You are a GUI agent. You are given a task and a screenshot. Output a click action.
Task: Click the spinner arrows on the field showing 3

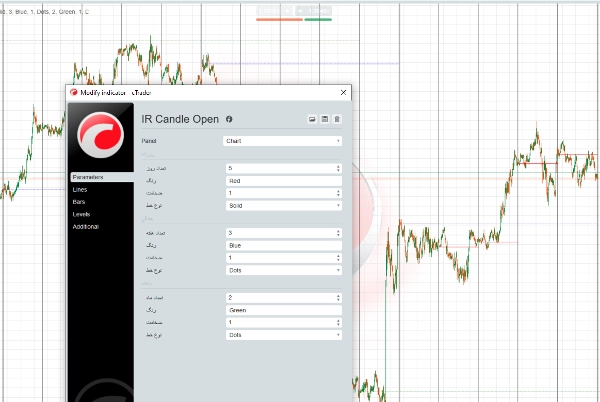point(338,233)
